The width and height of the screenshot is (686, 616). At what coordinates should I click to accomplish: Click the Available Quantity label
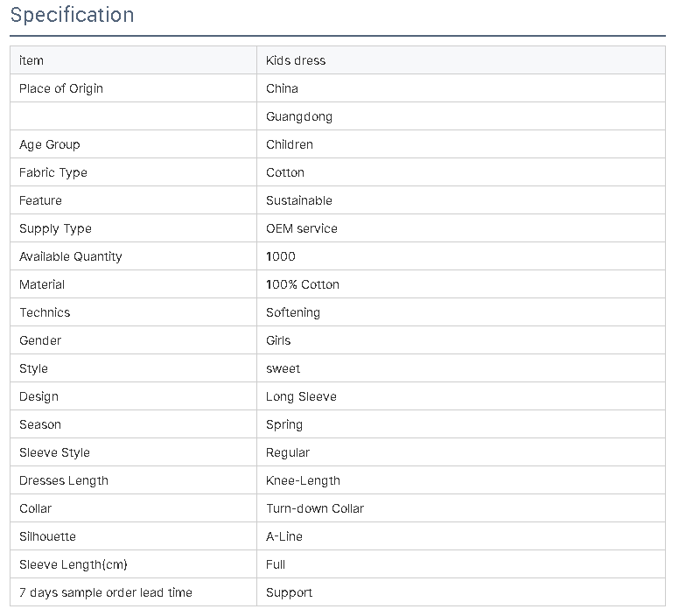[x=70, y=257]
